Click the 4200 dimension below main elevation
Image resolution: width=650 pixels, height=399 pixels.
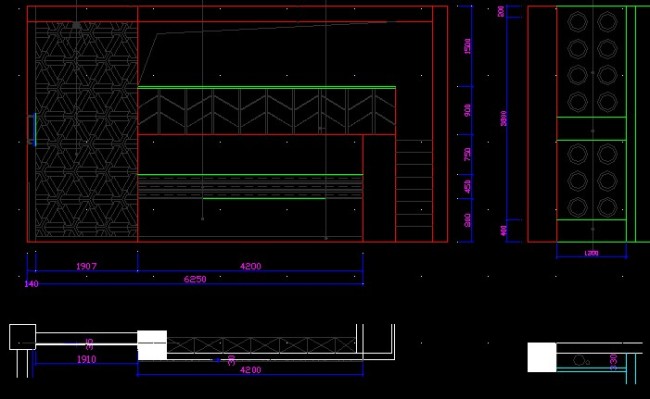(251, 266)
